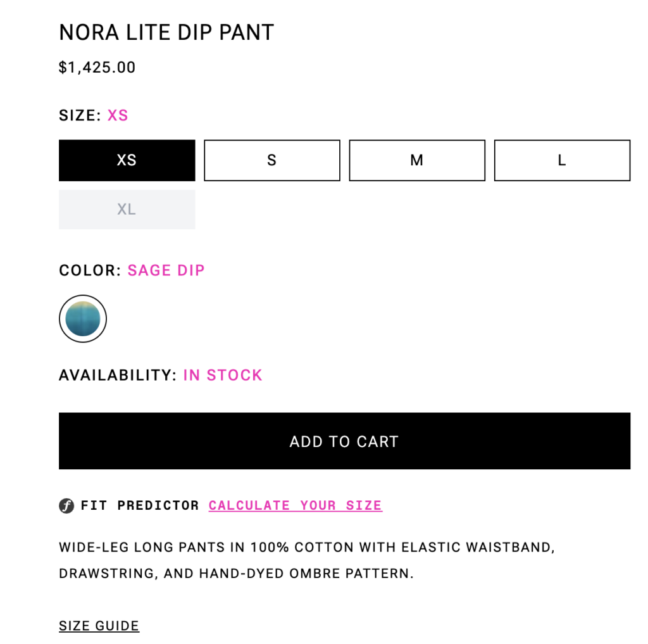Click the $1,425.00 price text
The width and height of the screenshot is (648, 644).
97,67
